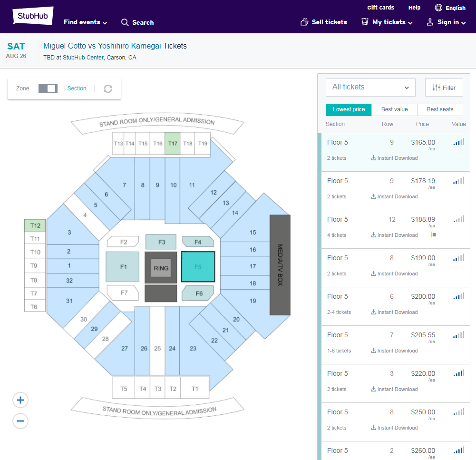Click the globe language icon
Viewport: 476px width, 460px height.
coord(438,8)
